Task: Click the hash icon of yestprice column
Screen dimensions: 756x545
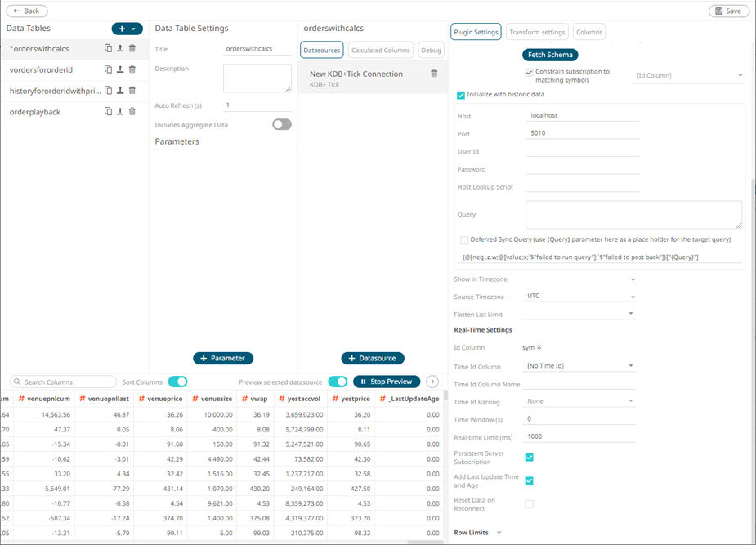Action: click(x=335, y=399)
